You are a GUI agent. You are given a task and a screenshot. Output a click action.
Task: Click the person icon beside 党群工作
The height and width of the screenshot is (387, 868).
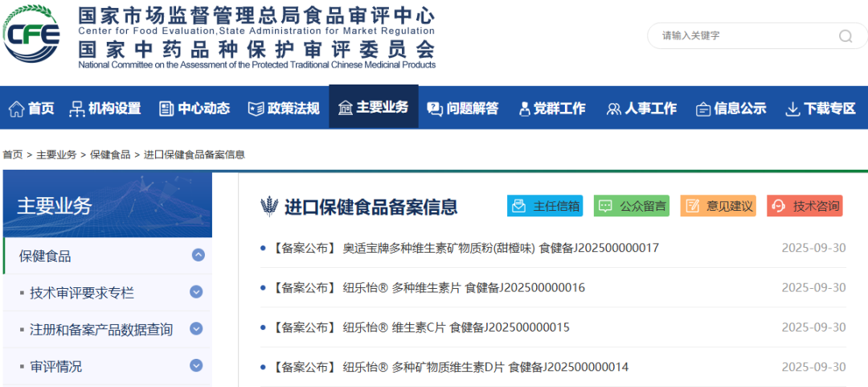point(524,109)
